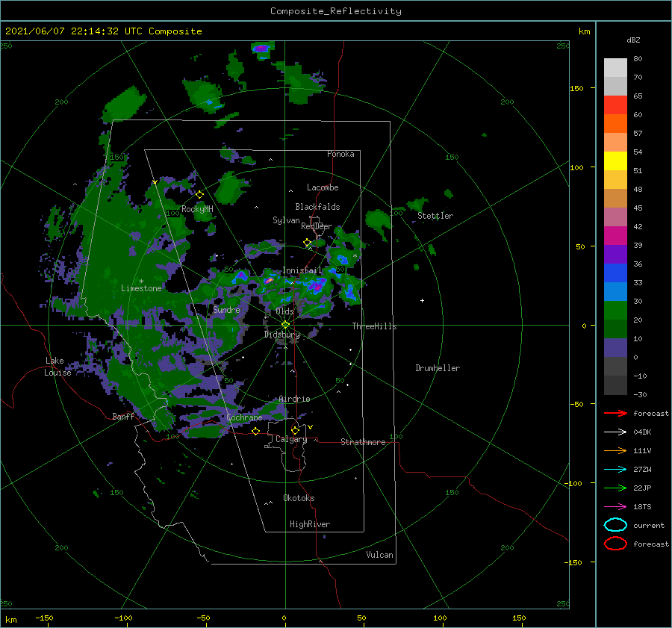Viewport: 672px width, 628px height.
Task: Click the red forecast ellipse icon
Action: 615,544
